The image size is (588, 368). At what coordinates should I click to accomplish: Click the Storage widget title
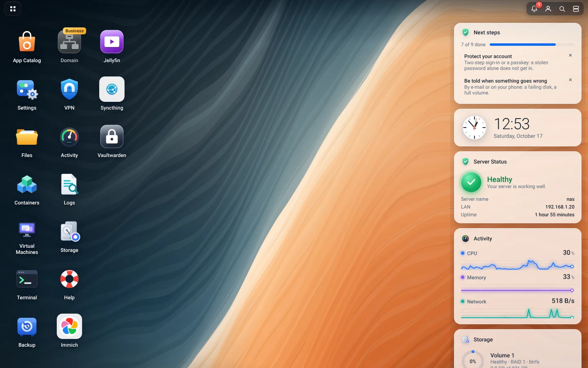tap(483, 339)
